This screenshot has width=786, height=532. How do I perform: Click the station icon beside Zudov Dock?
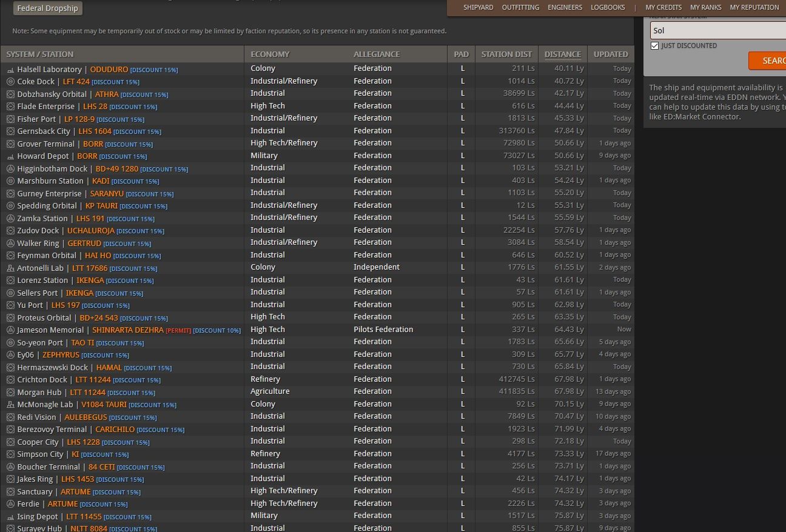pyautogui.click(x=10, y=231)
